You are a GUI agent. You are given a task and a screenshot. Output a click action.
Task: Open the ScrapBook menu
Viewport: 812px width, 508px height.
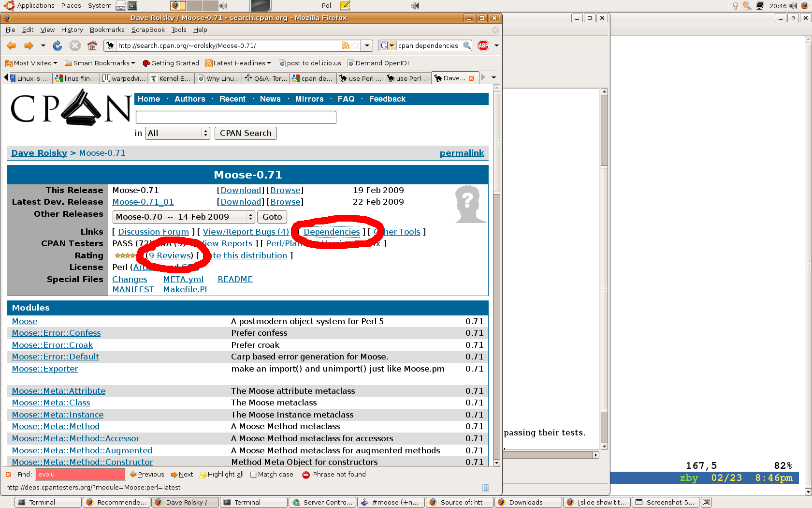tap(148, 30)
